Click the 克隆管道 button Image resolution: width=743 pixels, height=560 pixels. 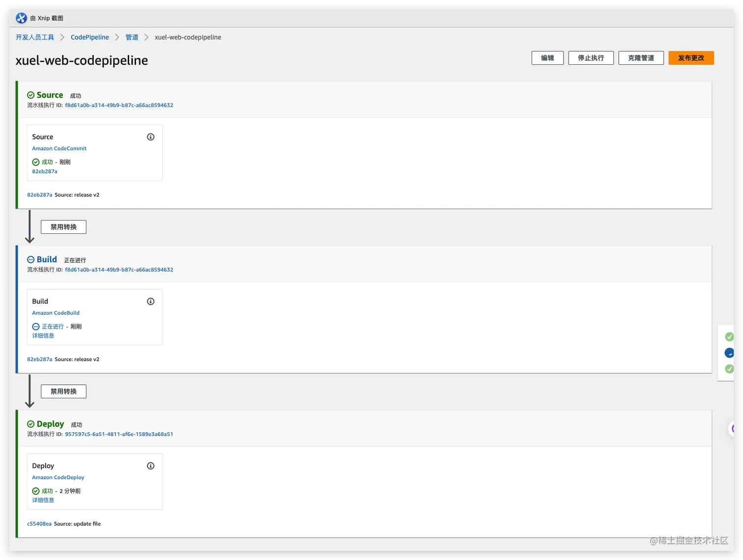(641, 58)
